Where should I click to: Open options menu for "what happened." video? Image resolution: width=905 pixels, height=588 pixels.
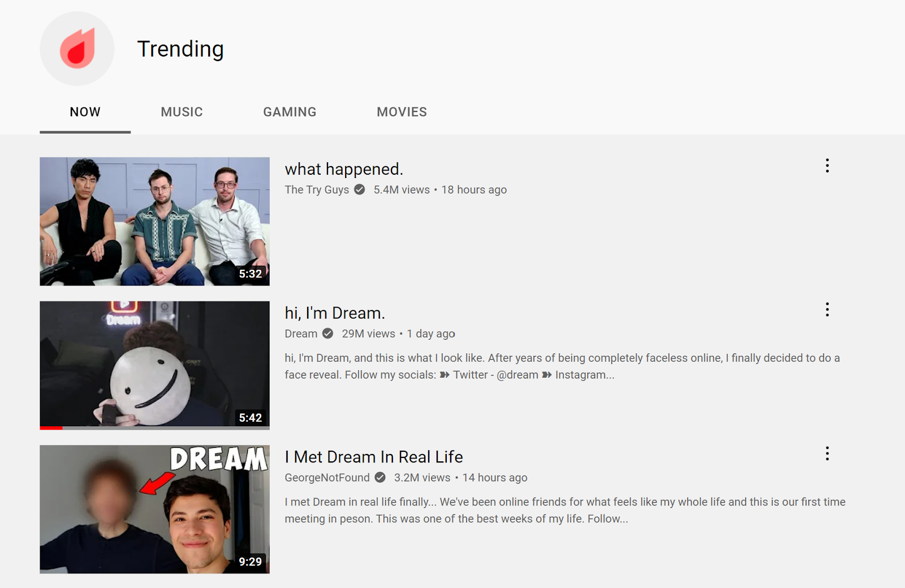827,166
